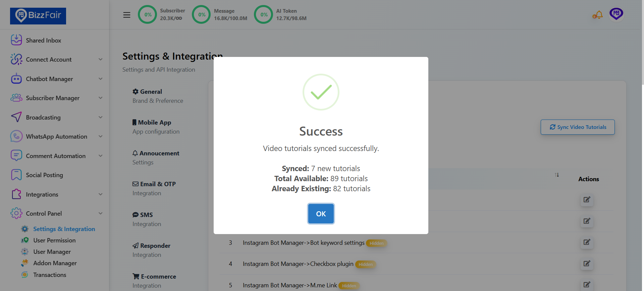Click the Sync Video Tutorials button
The width and height of the screenshot is (644, 291).
tap(577, 127)
